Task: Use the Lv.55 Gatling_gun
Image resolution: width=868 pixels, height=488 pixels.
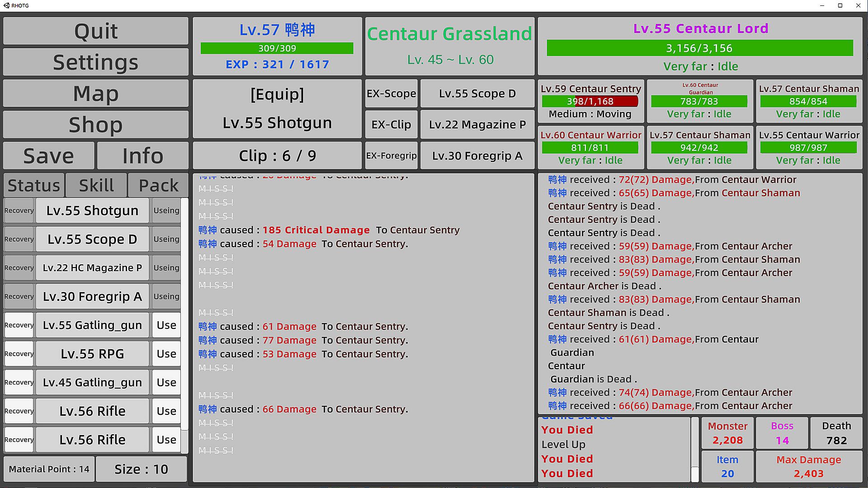Action: pos(166,325)
